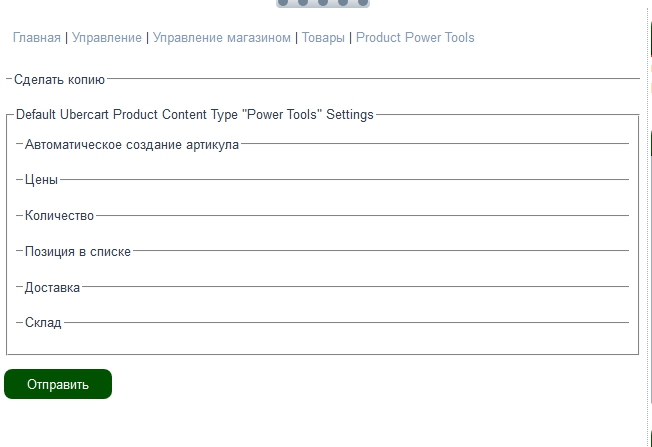The image size is (652, 447).
Task: Open Управление магазином breadcrumb link
Action: click(222, 37)
